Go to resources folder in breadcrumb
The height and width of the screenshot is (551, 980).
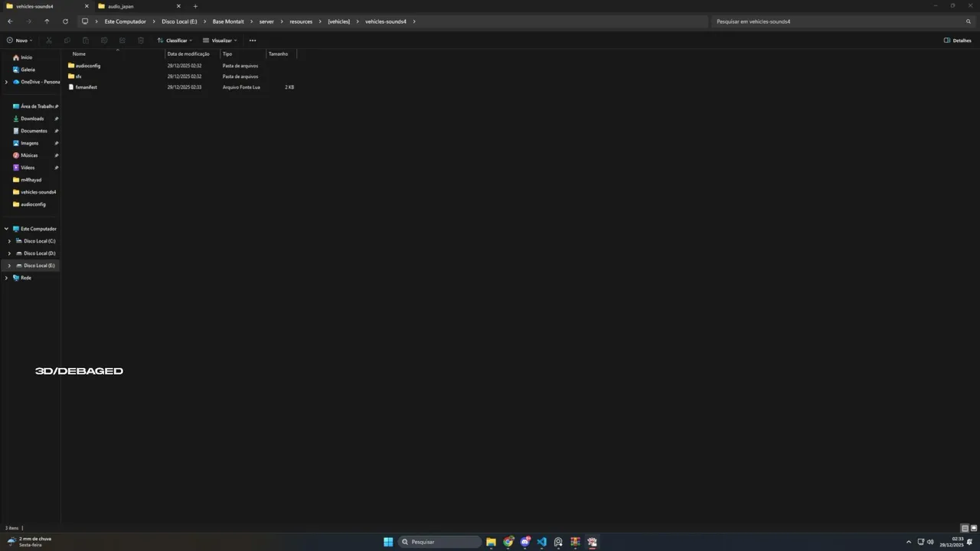(301, 21)
